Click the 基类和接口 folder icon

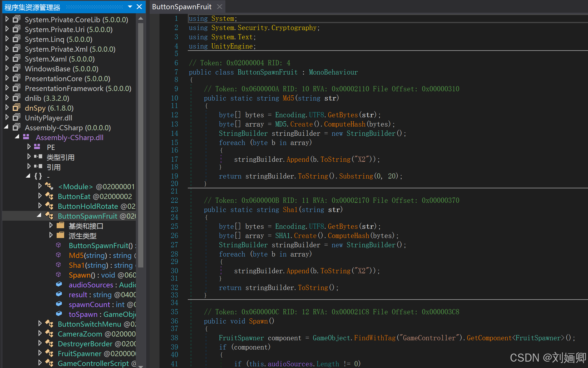pyautogui.click(x=60, y=226)
